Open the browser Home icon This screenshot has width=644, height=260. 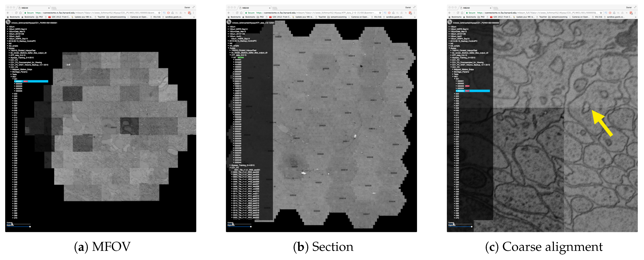(21, 12)
